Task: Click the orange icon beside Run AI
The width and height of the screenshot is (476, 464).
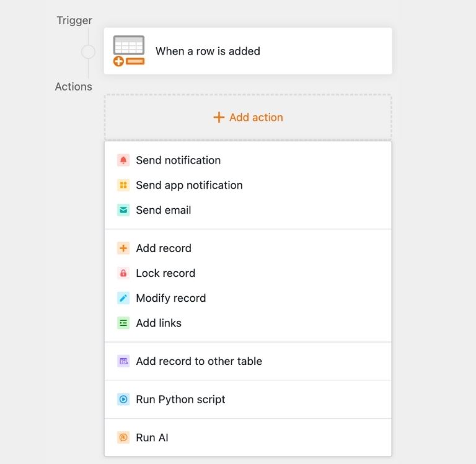Action: (123, 437)
